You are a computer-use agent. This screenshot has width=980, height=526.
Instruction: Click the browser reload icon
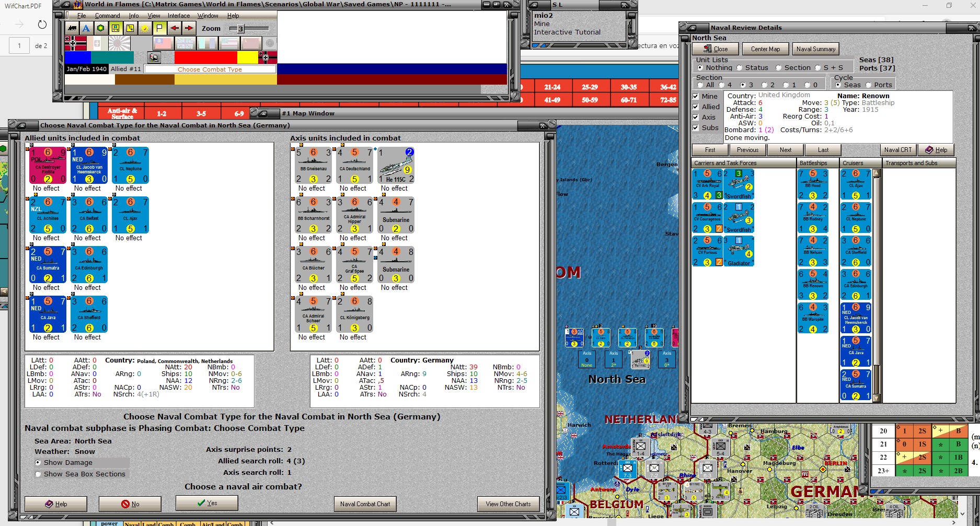[x=42, y=25]
